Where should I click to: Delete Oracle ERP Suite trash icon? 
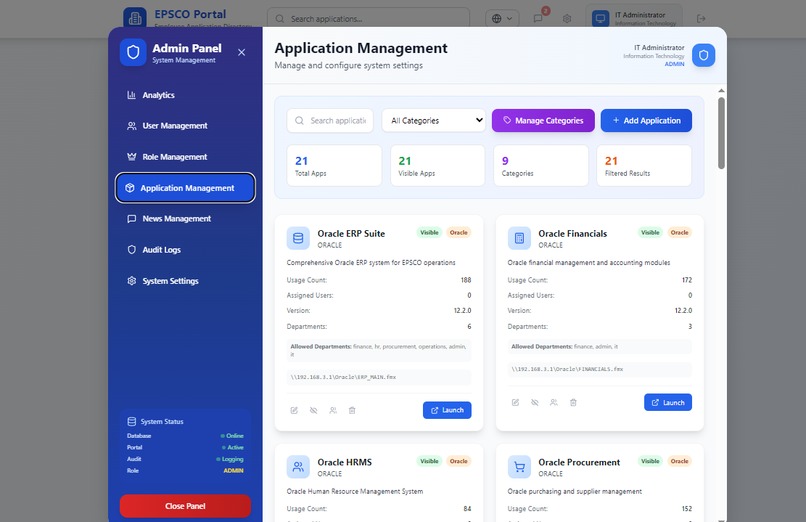click(x=352, y=411)
